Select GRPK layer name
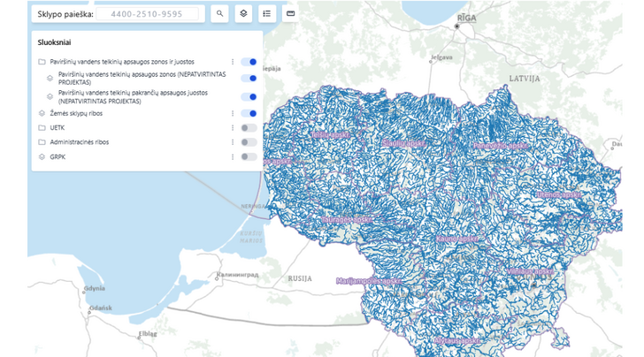Image resolution: width=644 pixels, height=357 pixels. tap(57, 156)
